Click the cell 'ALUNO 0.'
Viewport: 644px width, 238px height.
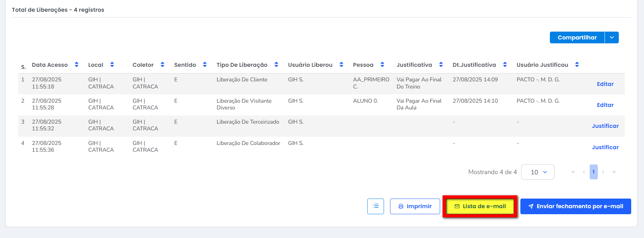coord(366,101)
